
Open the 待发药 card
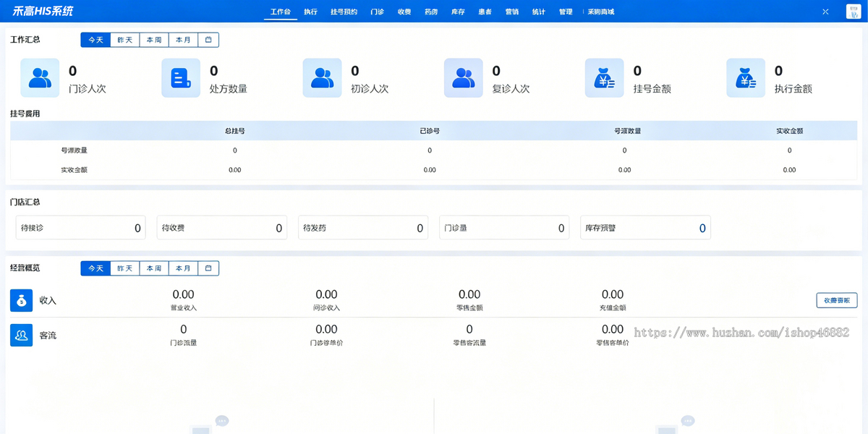[363, 228]
